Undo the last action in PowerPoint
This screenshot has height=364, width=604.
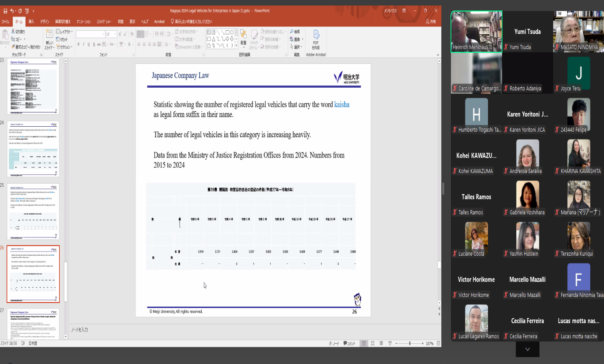tap(12, 11)
